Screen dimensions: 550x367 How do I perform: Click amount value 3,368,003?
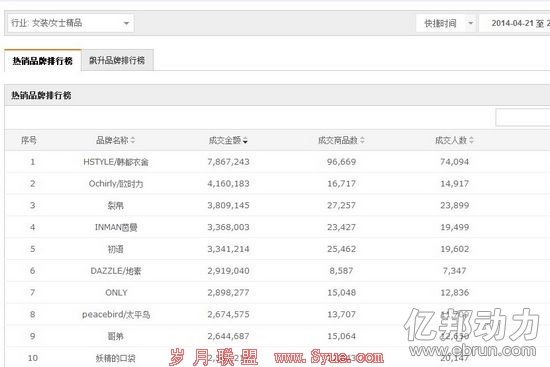coord(228,227)
